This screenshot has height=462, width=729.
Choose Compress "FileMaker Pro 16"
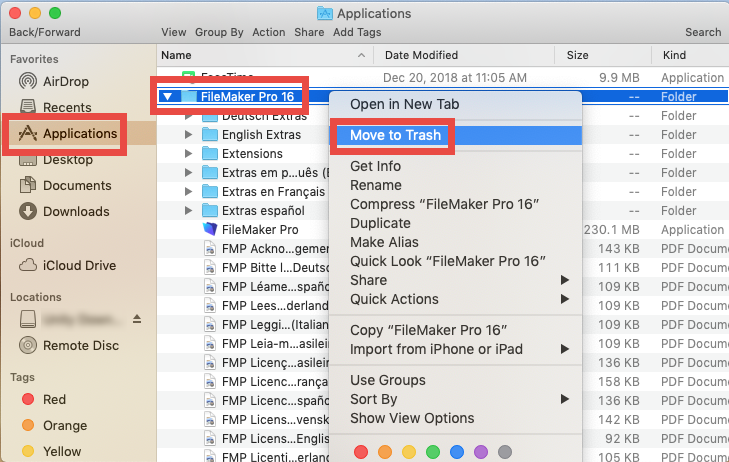point(456,204)
